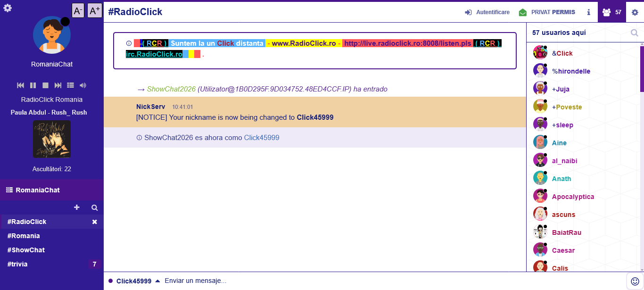Switch to #Romania channel

[x=24, y=236]
